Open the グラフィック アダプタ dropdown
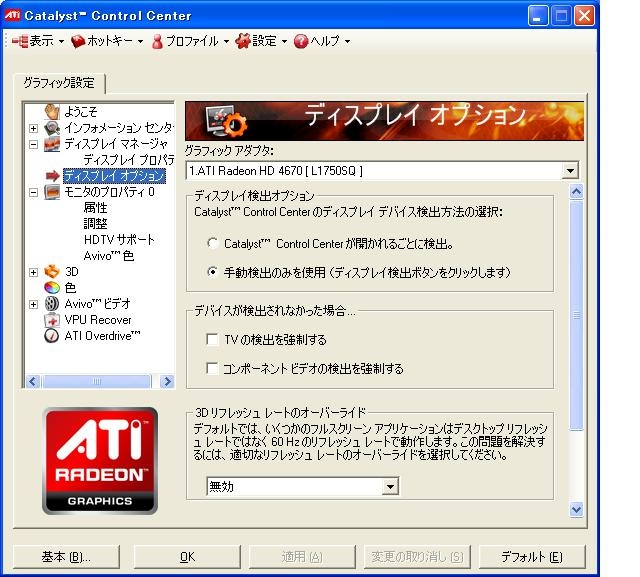The height and width of the screenshot is (577, 640). (570, 171)
